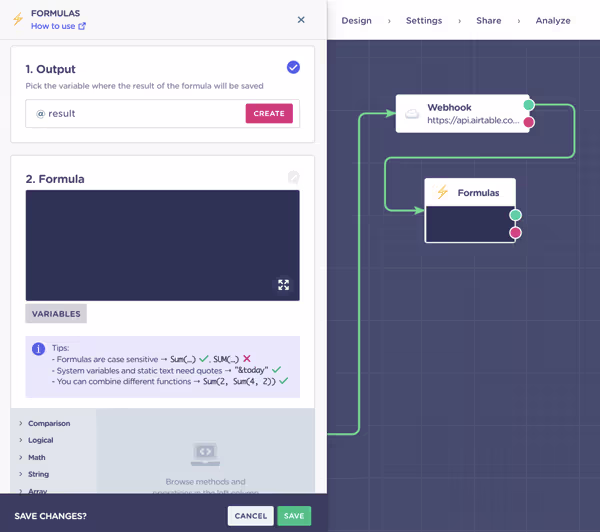Select the Webhook block on canvas
Image resolution: width=600 pixels, height=532 pixels.
tap(463, 114)
